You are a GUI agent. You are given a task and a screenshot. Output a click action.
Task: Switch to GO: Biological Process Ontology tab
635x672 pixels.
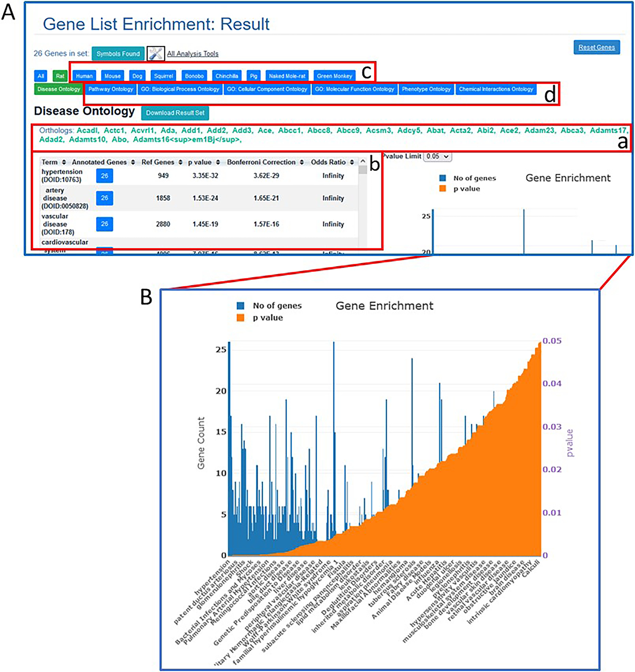pyautogui.click(x=180, y=89)
